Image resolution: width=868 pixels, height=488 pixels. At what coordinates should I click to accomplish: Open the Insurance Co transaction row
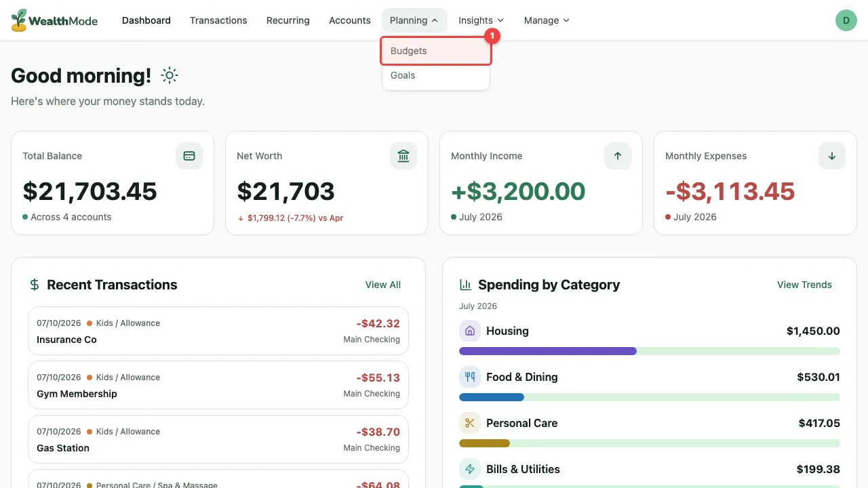[x=218, y=331]
